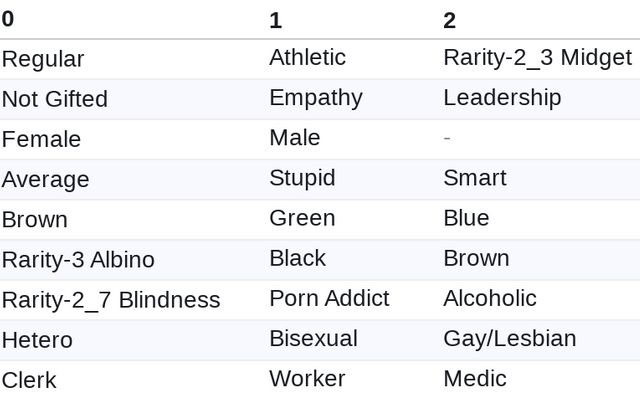The height and width of the screenshot is (400, 640).
Task: Click the Leadership cell
Action: (502, 98)
